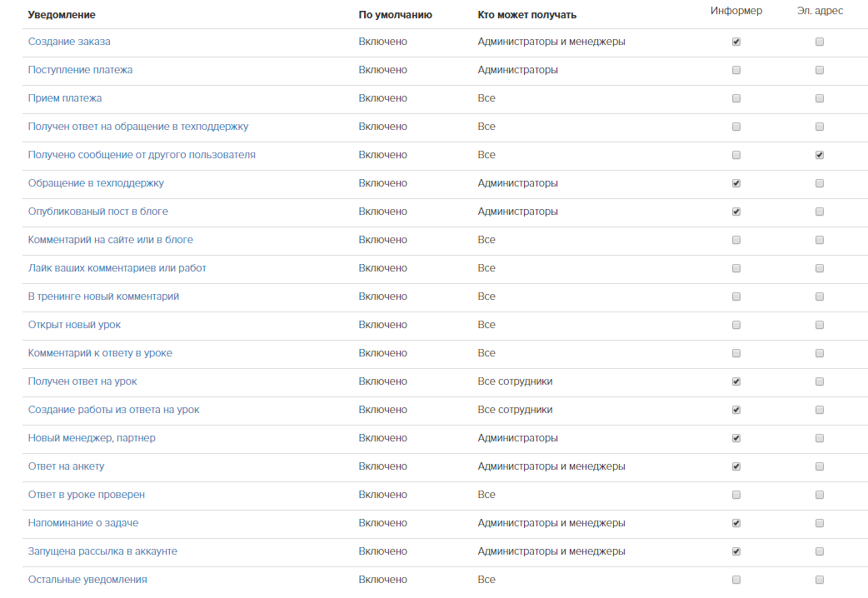This screenshot has width=868, height=598.
Task: Click the "По умолчанию" column header
Action: pyautogui.click(x=395, y=15)
